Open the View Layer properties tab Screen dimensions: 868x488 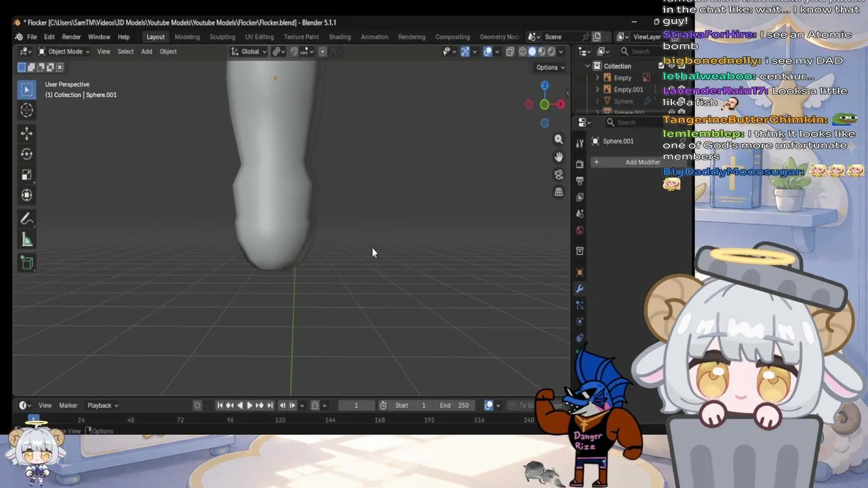pos(580,197)
